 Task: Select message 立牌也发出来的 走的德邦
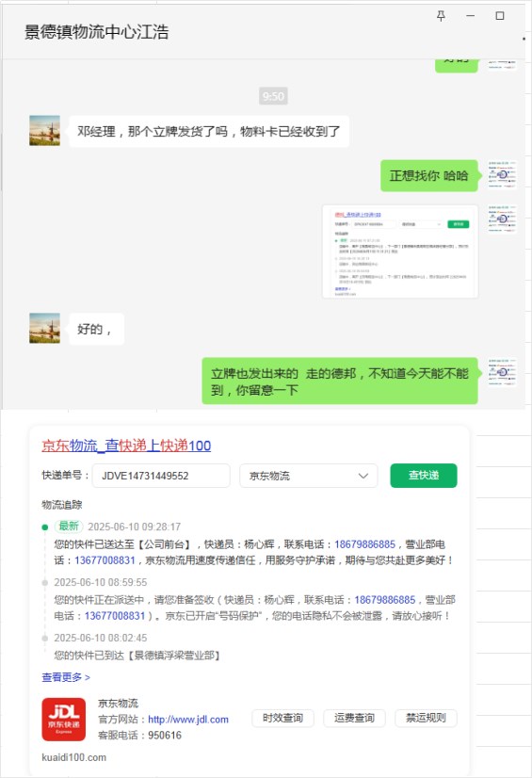point(340,381)
